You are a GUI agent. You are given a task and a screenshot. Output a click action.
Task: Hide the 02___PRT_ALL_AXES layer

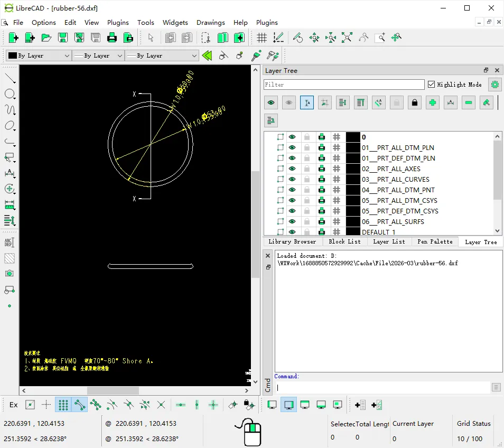point(292,169)
